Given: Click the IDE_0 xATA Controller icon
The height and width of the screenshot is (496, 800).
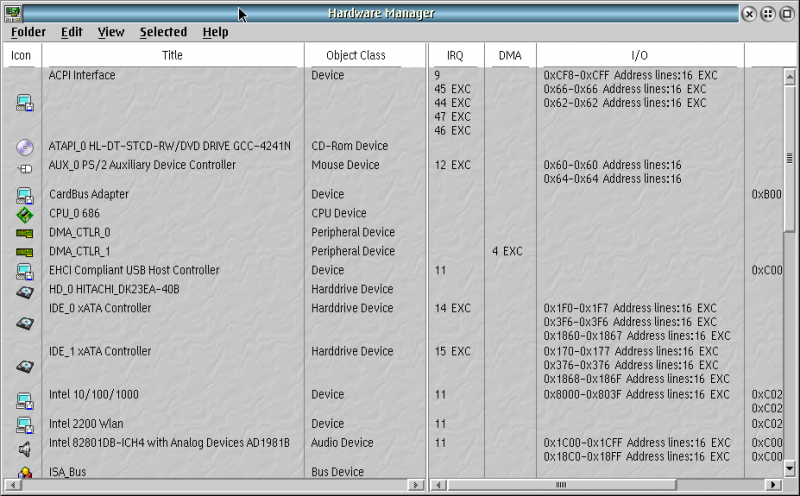Looking at the screenshot, I should click(x=25, y=323).
